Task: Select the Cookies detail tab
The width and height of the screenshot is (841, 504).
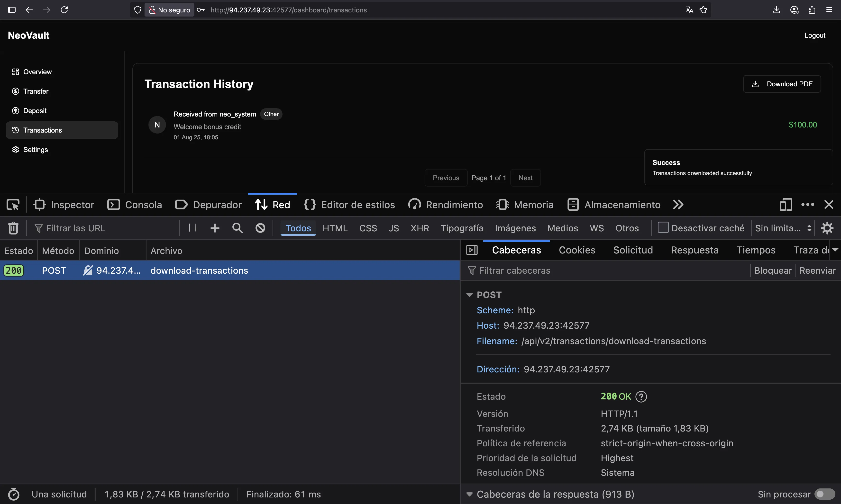Action: [x=577, y=250]
